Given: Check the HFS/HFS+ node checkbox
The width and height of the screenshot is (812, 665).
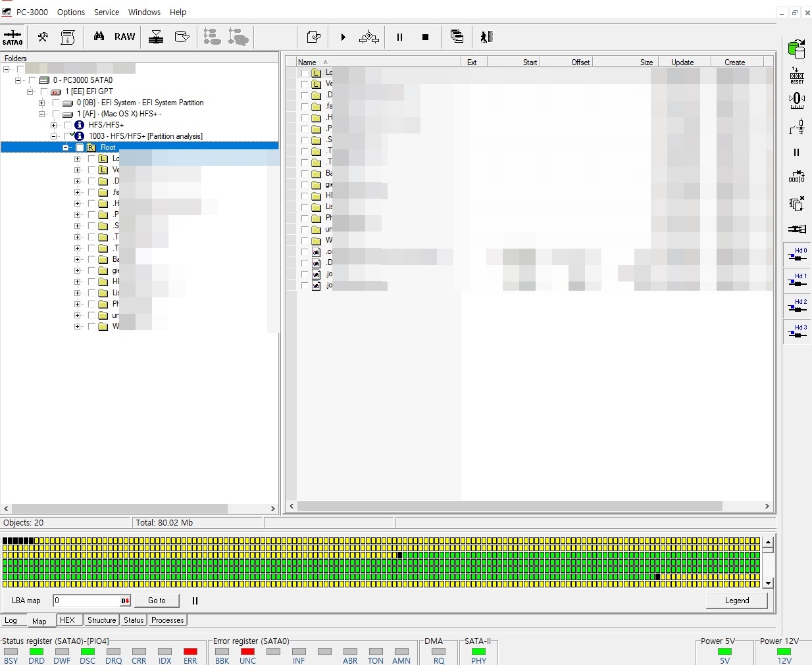Looking at the screenshot, I should point(68,125).
